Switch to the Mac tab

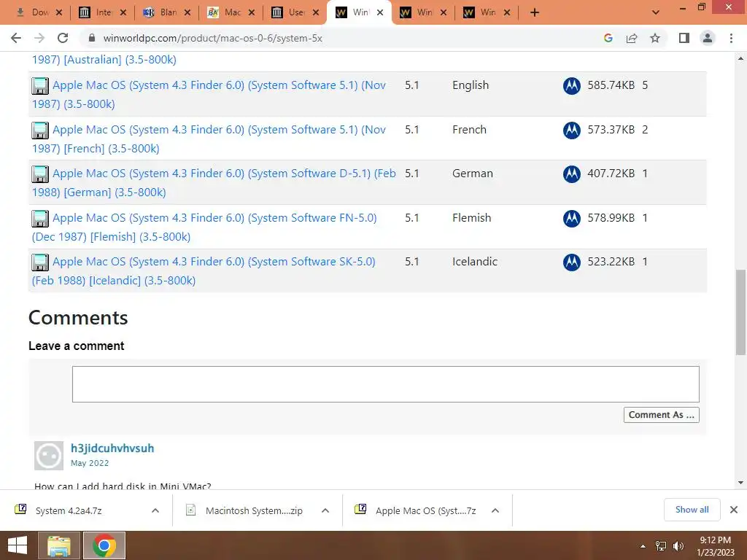point(231,12)
